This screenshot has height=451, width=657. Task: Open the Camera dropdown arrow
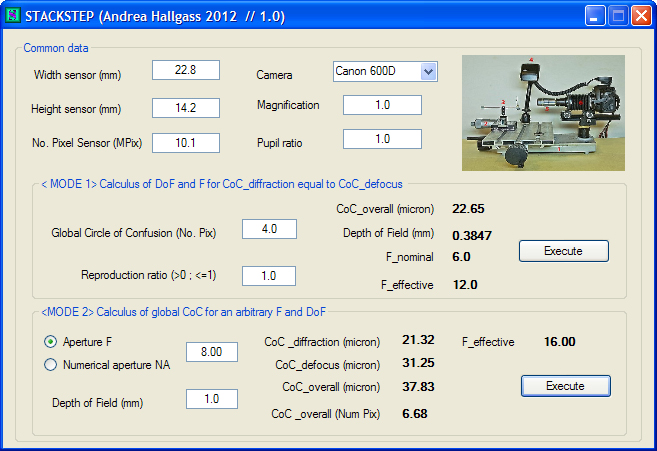pos(429,71)
